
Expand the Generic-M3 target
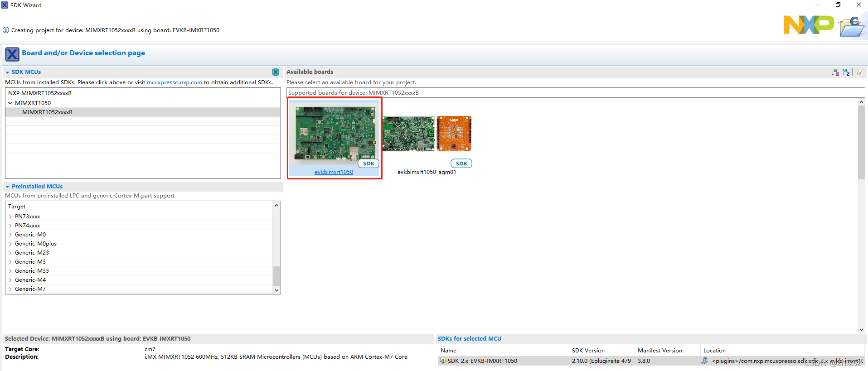pyautogui.click(x=10, y=262)
